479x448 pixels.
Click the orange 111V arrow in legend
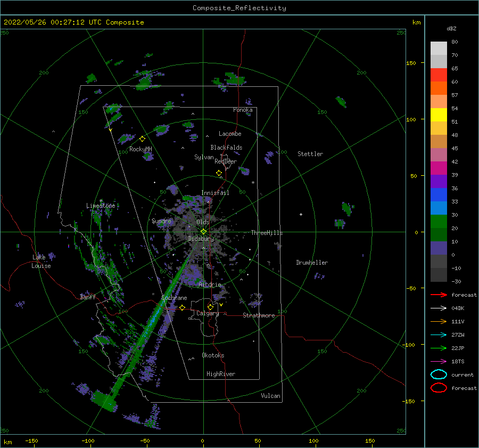point(439,321)
